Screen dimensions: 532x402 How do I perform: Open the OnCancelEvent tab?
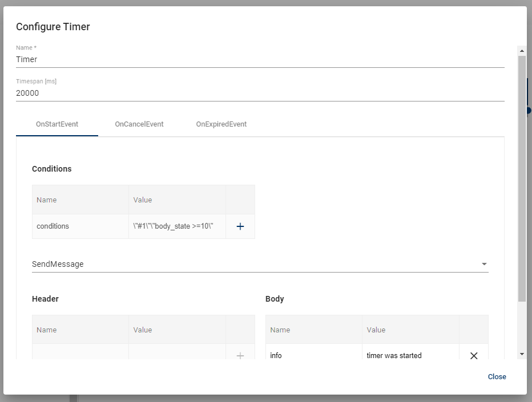tap(139, 124)
